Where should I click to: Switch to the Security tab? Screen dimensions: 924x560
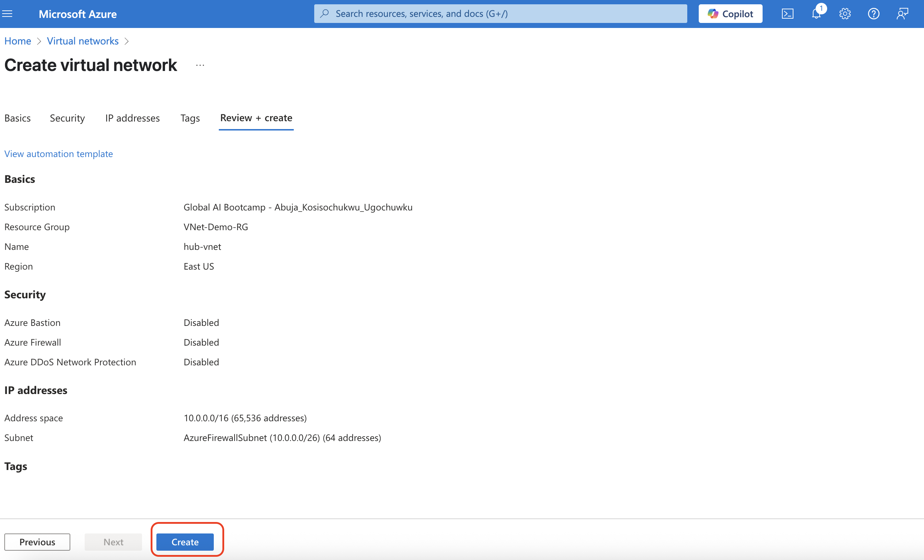(x=67, y=118)
